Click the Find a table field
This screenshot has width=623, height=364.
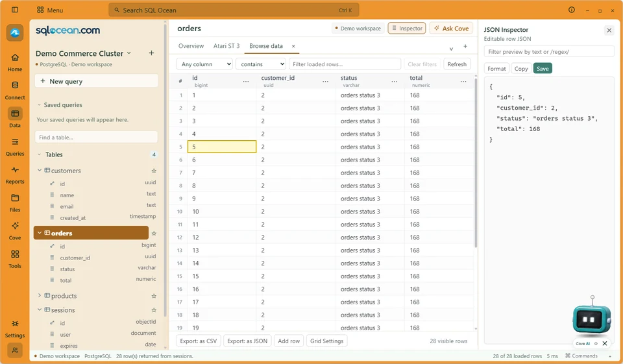(x=96, y=137)
